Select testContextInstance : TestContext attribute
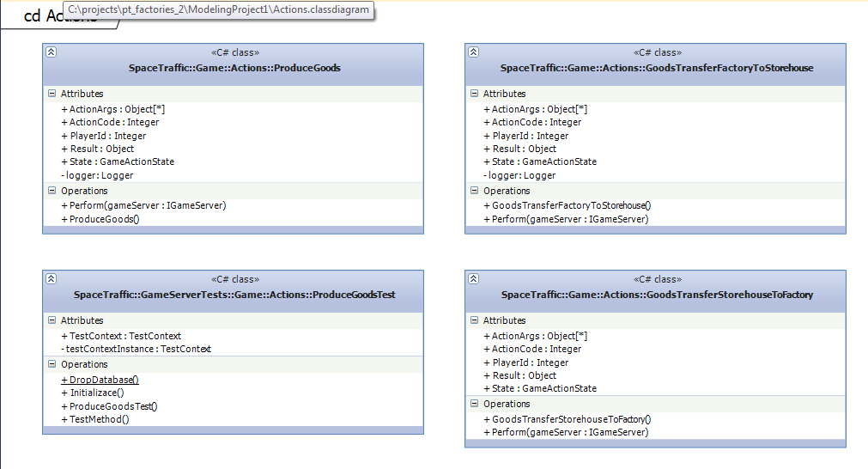Screen dimensions: 868x469 [137, 349]
